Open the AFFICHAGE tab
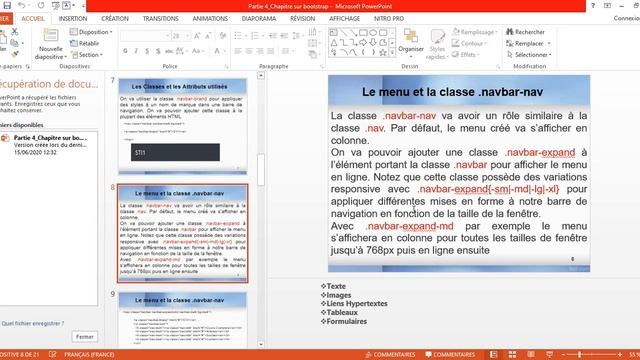 coord(344,19)
